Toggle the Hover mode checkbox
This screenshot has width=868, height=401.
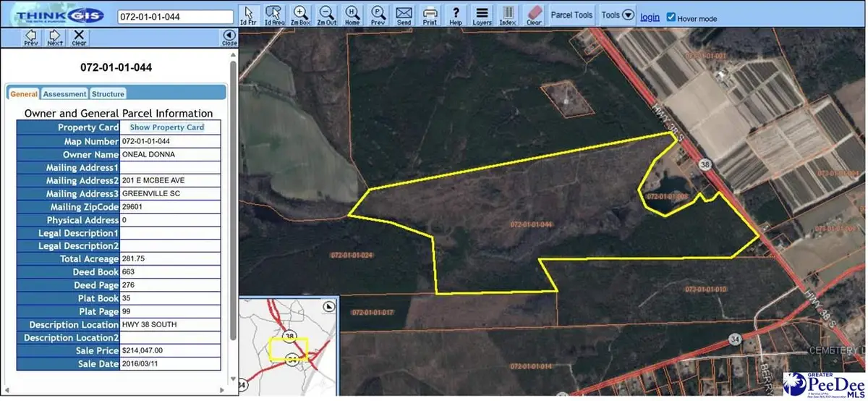(671, 17)
